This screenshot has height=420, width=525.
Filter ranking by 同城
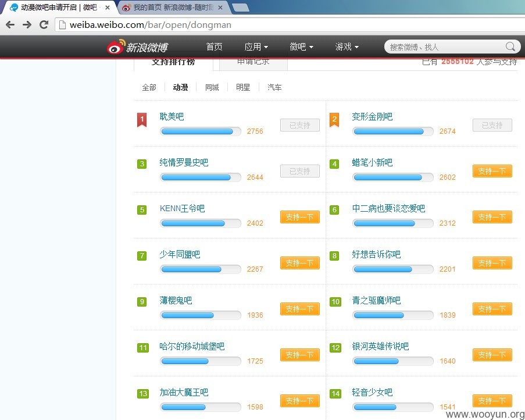click(212, 87)
